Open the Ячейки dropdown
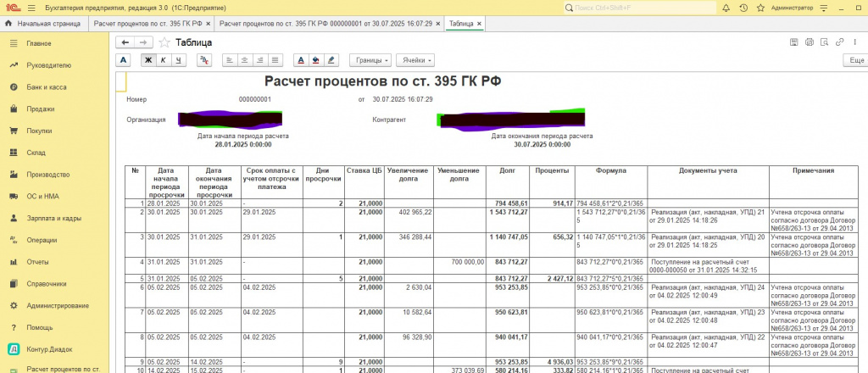Viewport: 868px width, 373px height. (x=415, y=60)
